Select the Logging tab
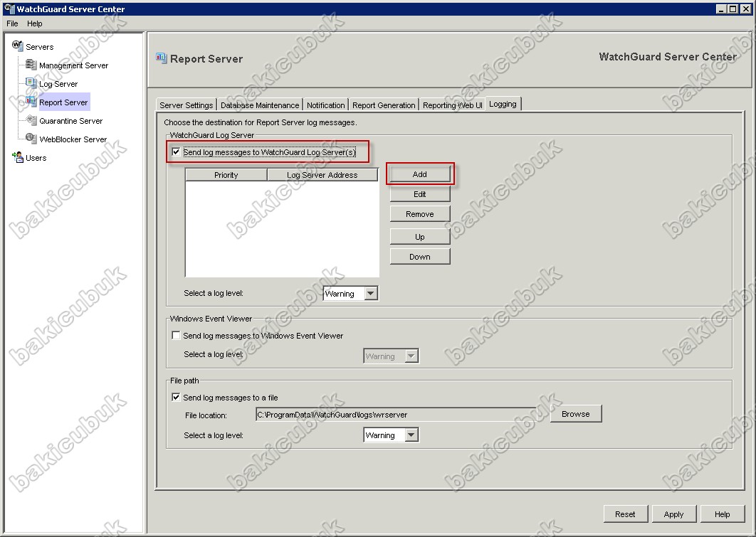The height and width of the screenshot is (537, 756). tap(503, 104)
